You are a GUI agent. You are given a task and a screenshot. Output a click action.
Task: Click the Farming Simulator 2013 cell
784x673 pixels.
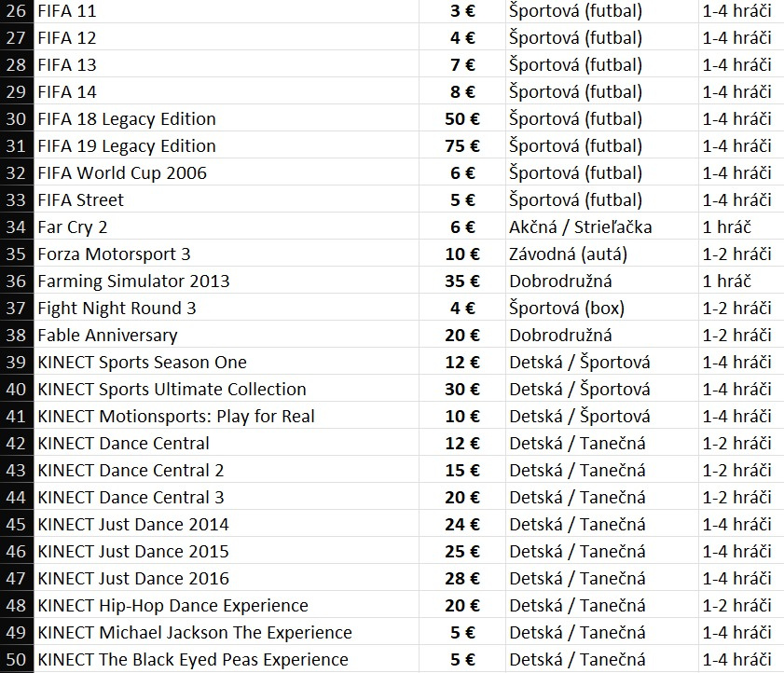[133, 282]
